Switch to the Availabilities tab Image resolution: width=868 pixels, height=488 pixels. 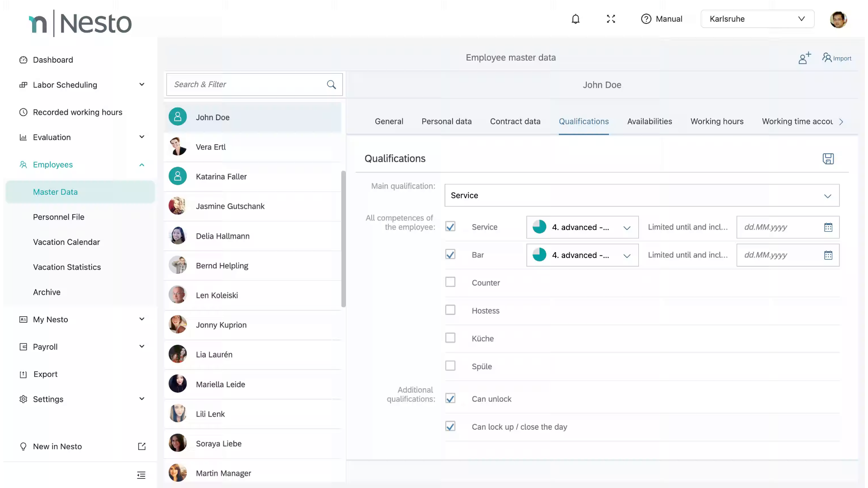tap(649, 122)
